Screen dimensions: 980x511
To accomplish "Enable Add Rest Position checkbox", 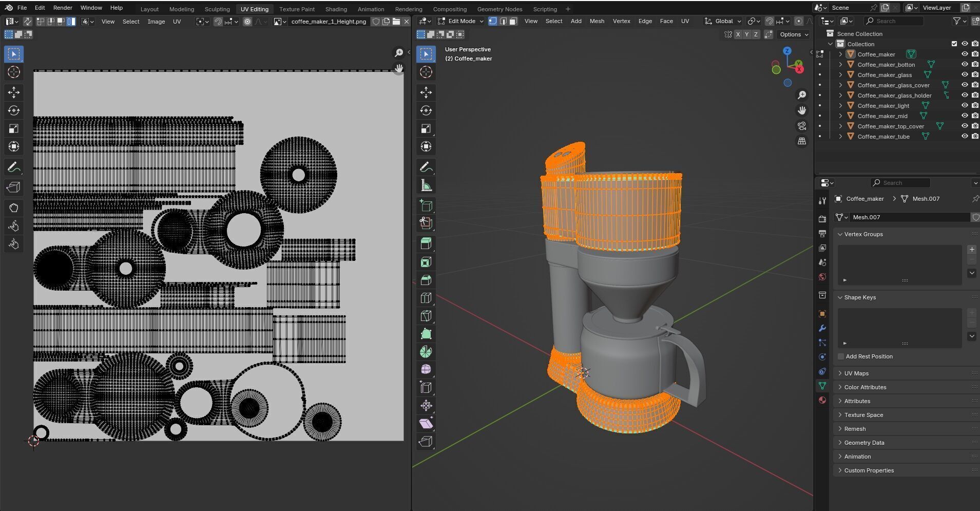I will [841, 356].
